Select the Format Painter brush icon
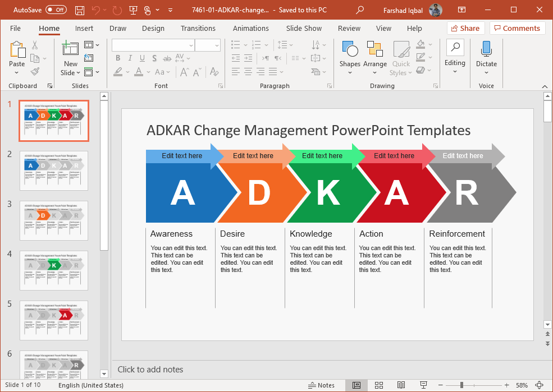The image size is (553, 392). click(35, 72)
